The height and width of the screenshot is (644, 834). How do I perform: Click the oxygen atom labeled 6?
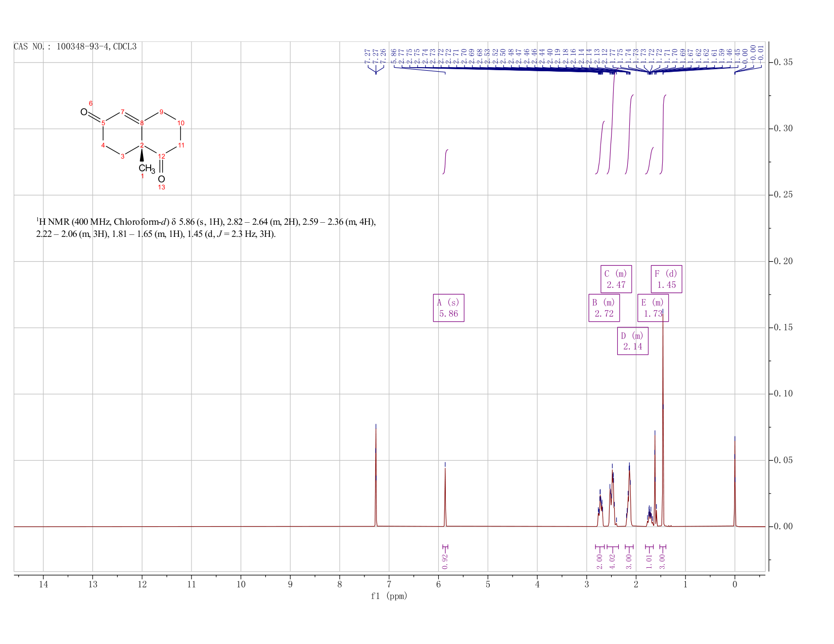84,112
